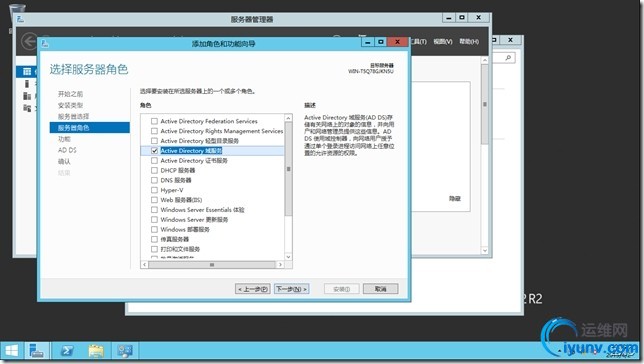
Task: Open PowerShell taskbar icon
Action: pos(67,351)
